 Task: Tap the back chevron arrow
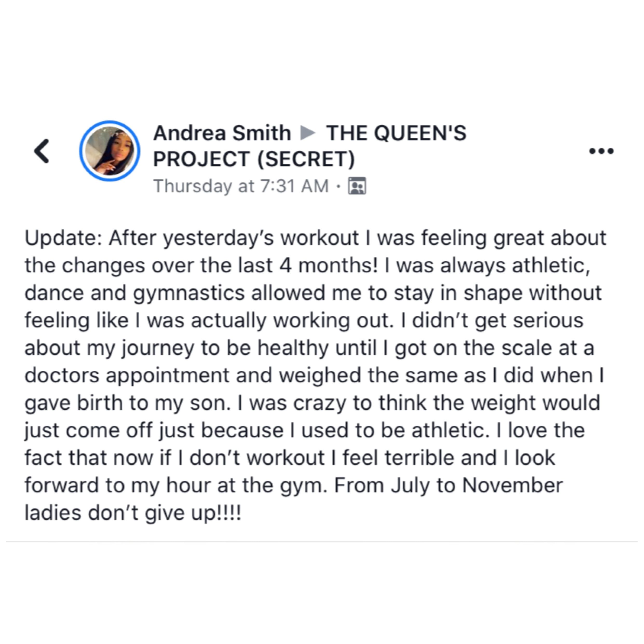click(42, 151)
